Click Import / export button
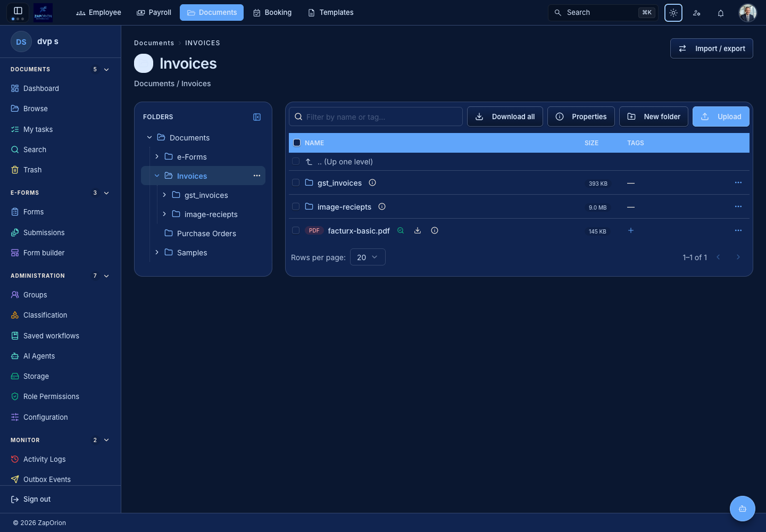This screenshot has width=766, height=532. tap(712, 48)
